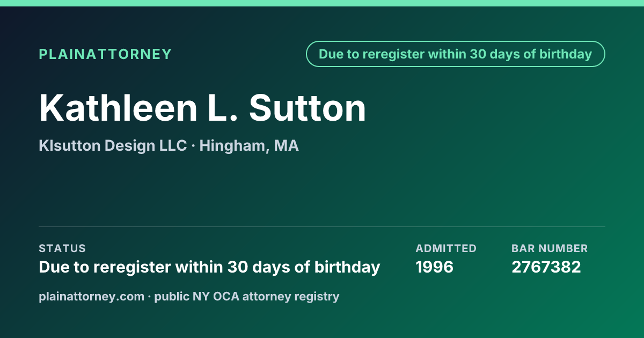Click the light green top accent bar
Viewport: 644px width, 338px height.
coord(322,3)
